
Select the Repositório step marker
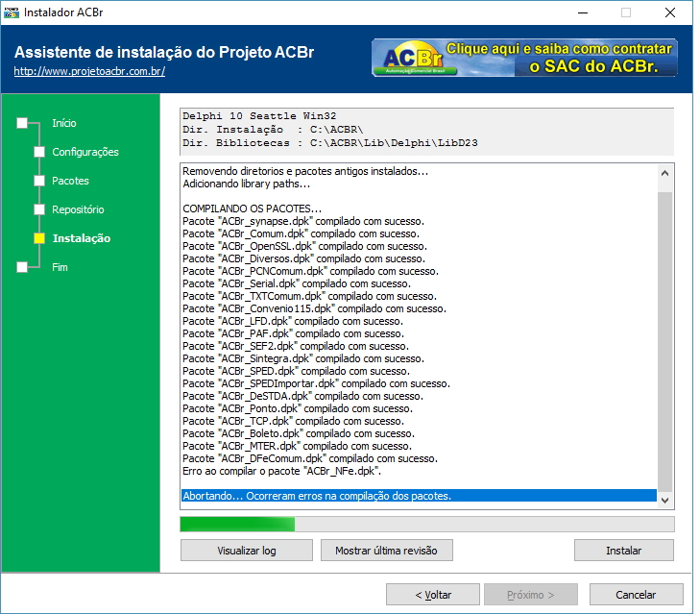[39, 209]
